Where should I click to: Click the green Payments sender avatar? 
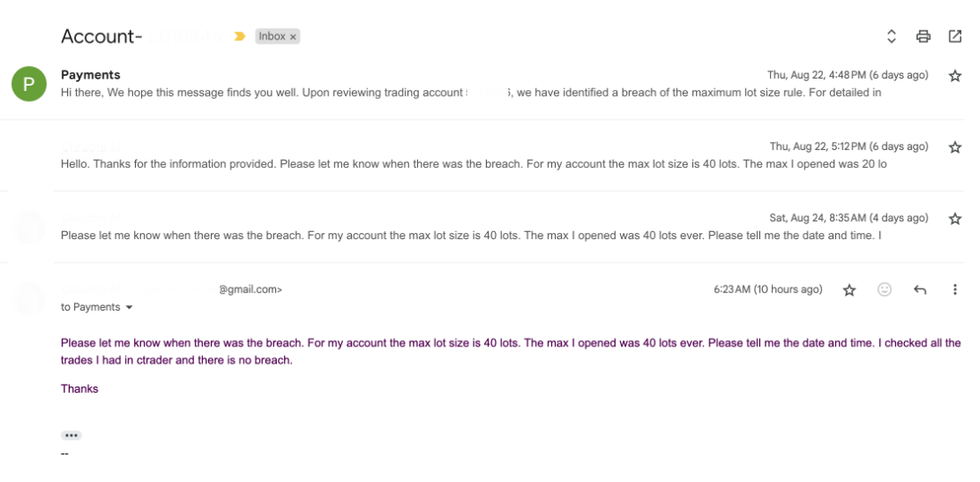click(29, 84)
